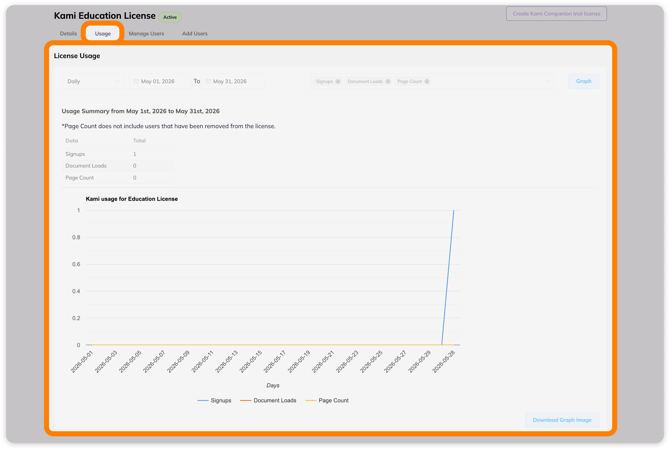Click the 2026-05-01 axis label

pos(82,362)
